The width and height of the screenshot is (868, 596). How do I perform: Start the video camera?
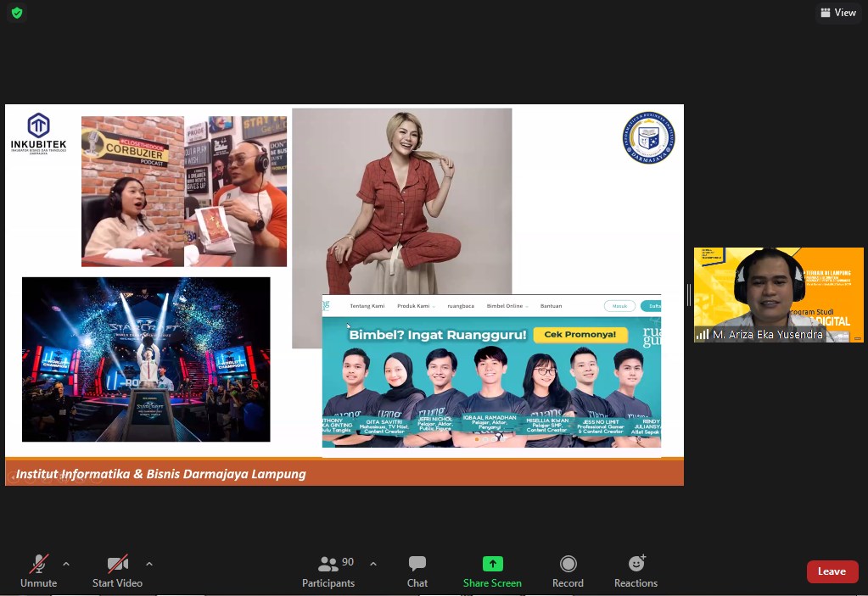[117, 571]
